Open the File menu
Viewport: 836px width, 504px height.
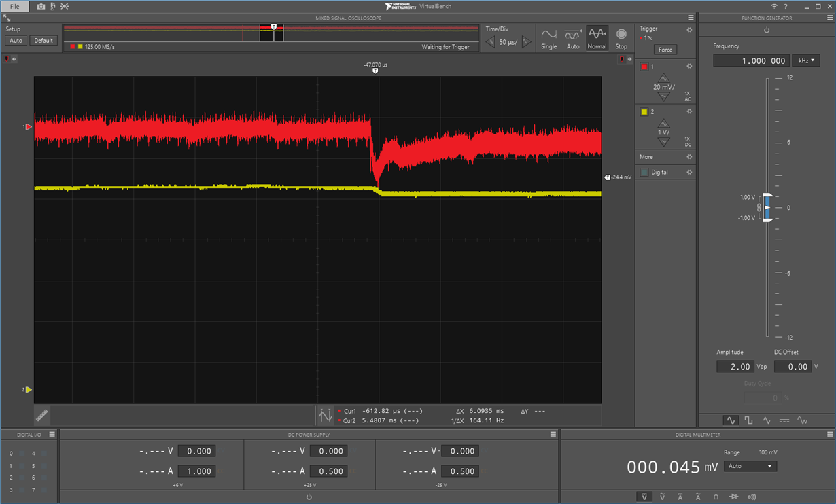(15, 6)
